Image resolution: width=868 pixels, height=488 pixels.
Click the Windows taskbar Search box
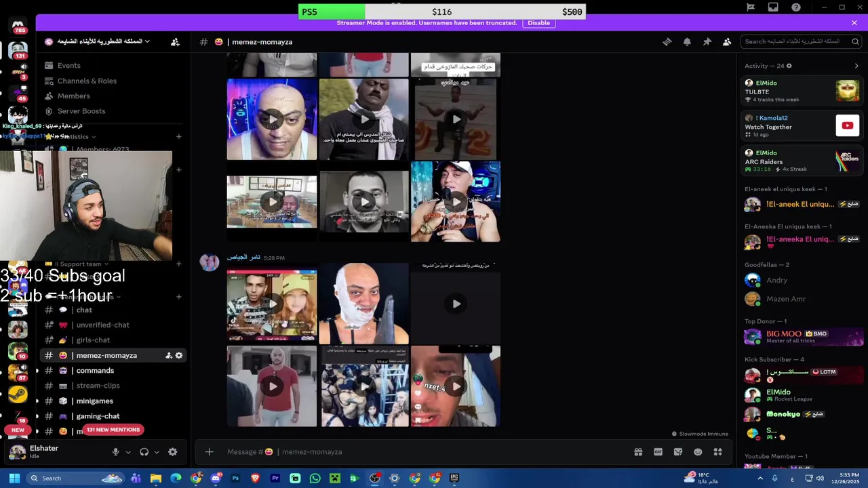pyautogui.click(x=75, y=479)
